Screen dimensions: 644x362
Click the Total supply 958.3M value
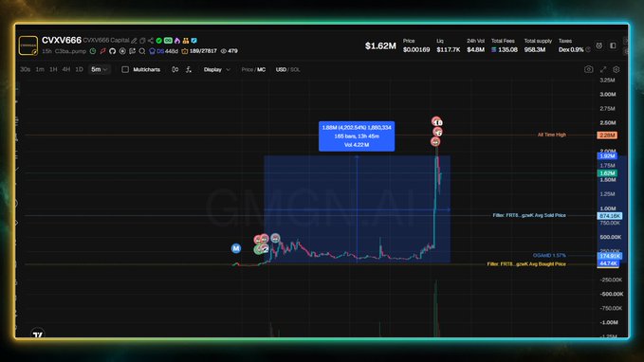(x=535, y=49)
